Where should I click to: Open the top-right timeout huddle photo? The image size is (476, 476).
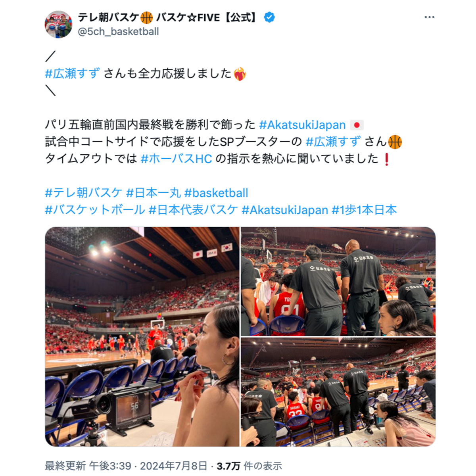tap(338, 282)
